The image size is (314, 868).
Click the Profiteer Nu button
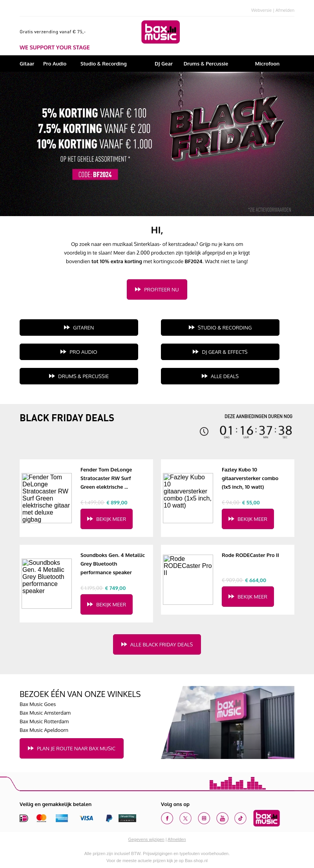point(157,289)
